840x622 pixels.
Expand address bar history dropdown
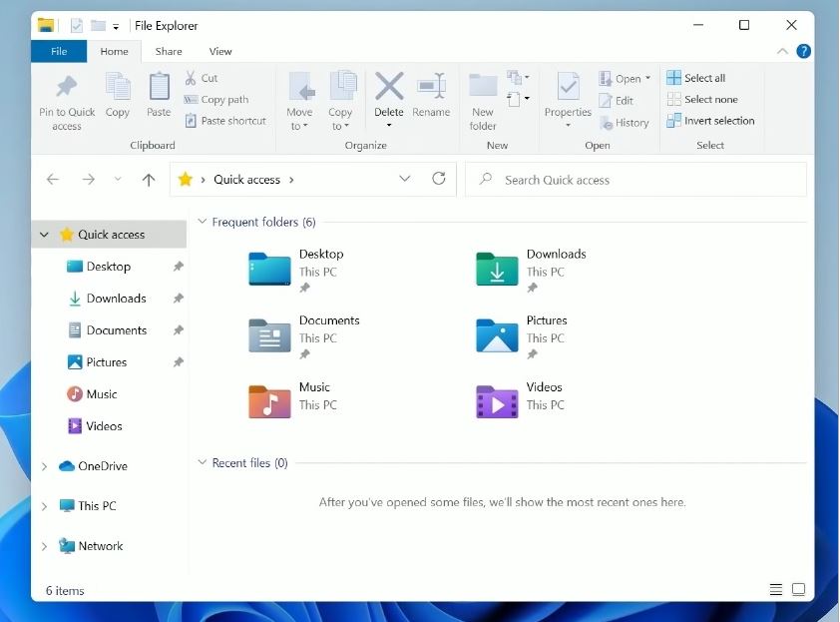tap(405, 179)
